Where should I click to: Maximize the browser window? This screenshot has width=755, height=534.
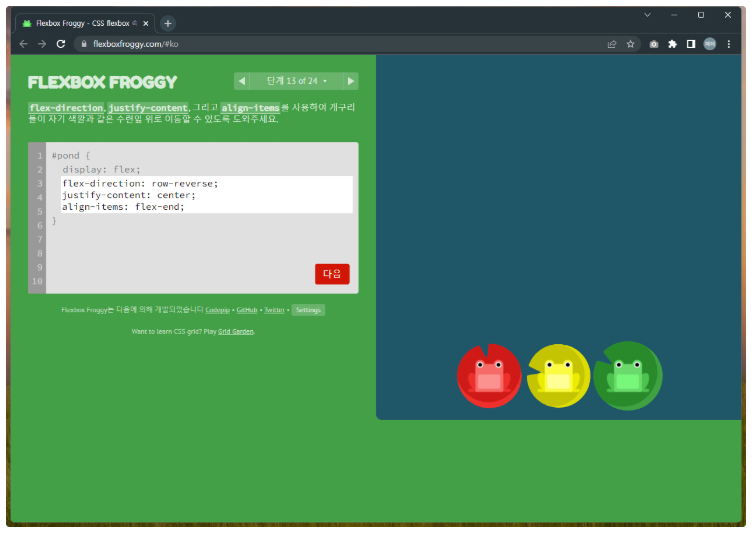(701, 15)
